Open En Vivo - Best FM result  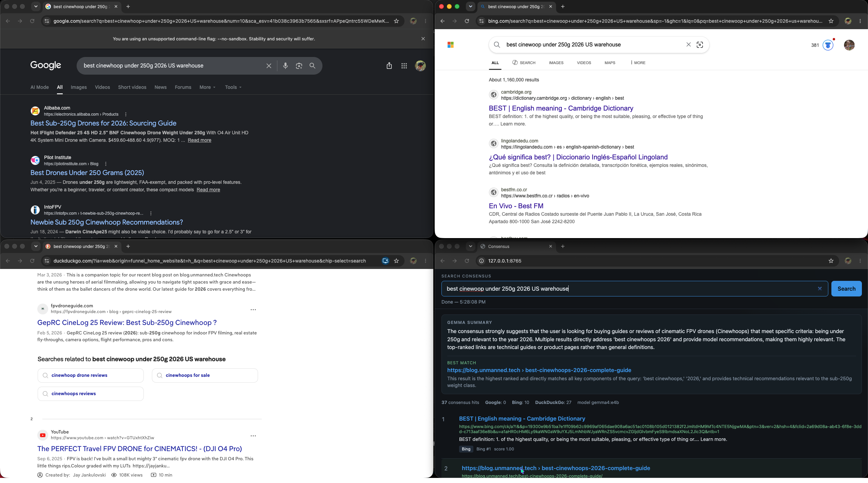point(516,206)
